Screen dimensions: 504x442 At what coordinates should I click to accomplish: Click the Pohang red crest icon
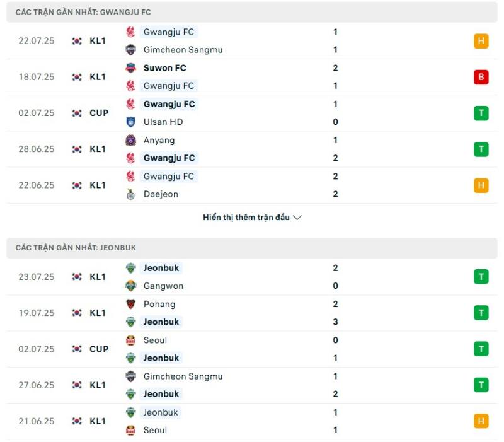pos(130,304)
